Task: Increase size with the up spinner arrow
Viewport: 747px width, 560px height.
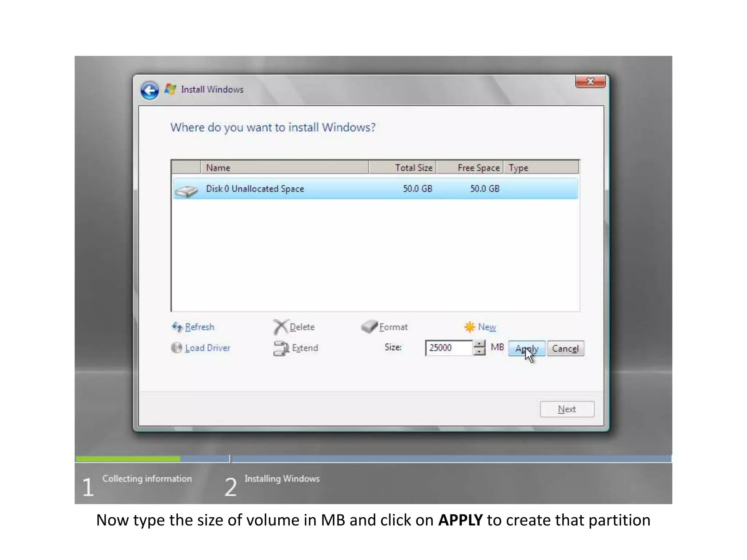Action: 479,344
